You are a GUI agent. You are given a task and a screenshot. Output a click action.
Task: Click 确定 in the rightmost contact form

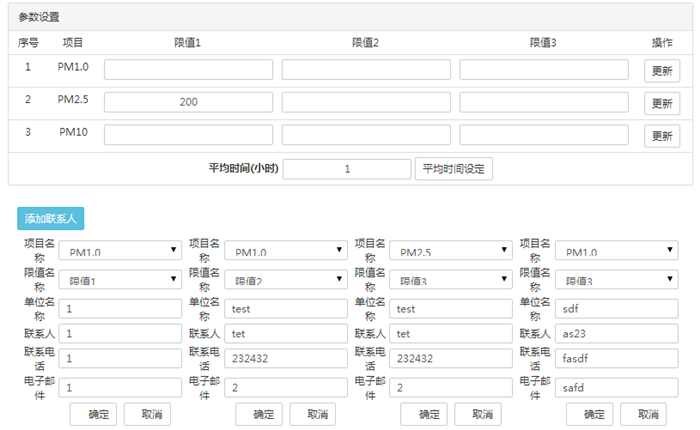pyautogui.click(x=596, y=414)
